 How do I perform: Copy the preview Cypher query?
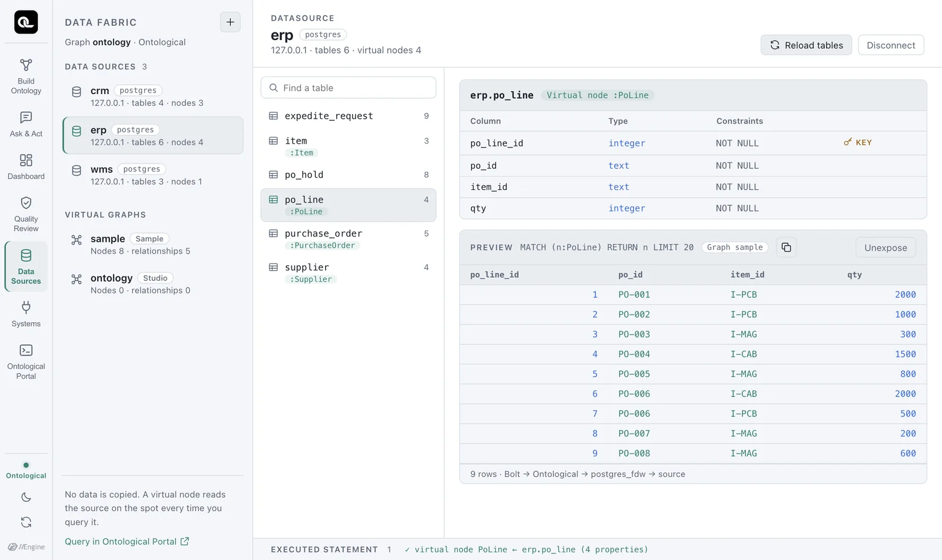click(786, 248)
